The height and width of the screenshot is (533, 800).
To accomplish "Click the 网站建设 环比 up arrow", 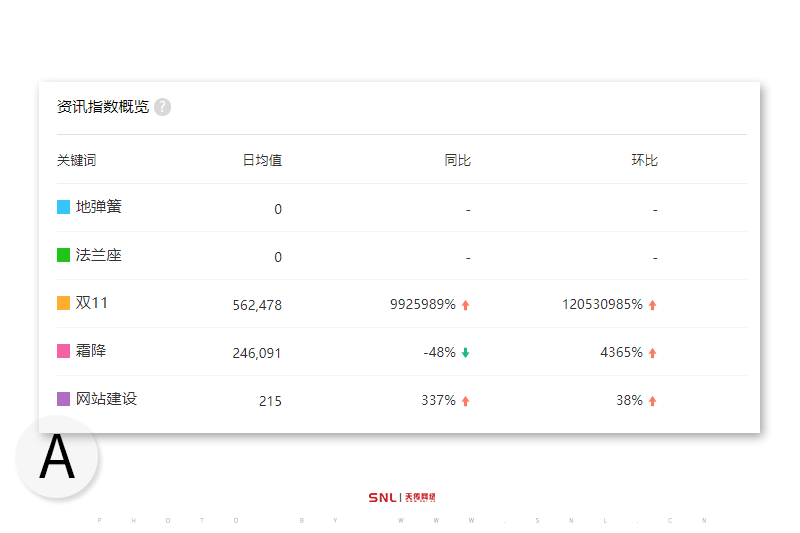I will tap(653, 401).
